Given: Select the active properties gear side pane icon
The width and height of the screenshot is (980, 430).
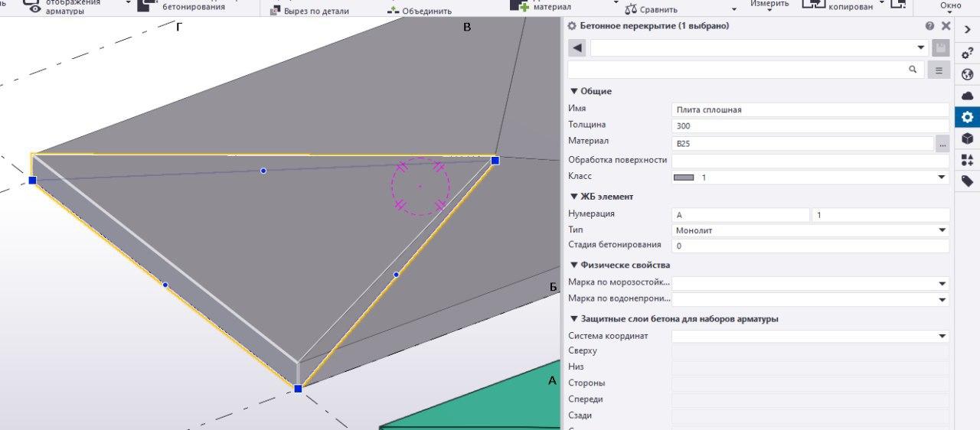Looking at the screenshot, I should [x=968, y=117].
